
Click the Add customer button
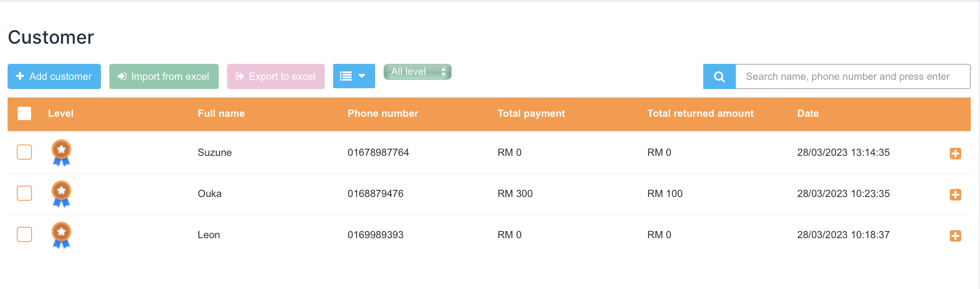pyautogui.click(x=54, y=76)
